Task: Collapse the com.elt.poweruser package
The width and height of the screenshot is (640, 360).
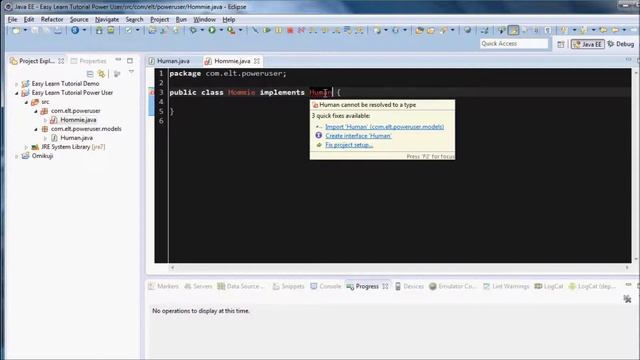Action: pos(36,111)
